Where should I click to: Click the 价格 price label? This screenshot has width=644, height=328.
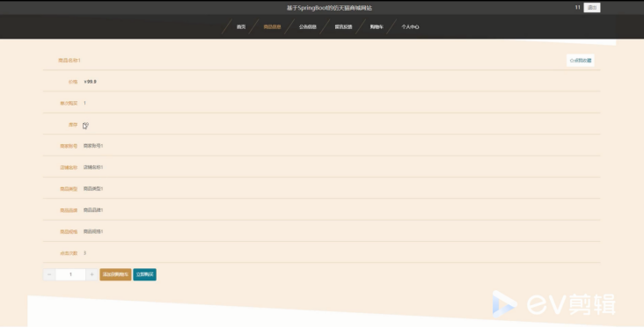[x=73, y=82]
